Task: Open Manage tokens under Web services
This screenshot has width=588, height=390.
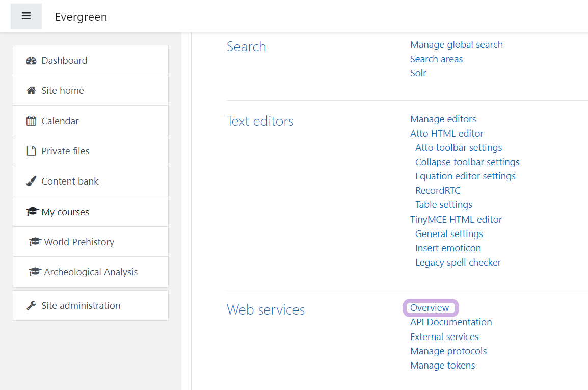Action: pyautogui.click(x=442, y=366)
